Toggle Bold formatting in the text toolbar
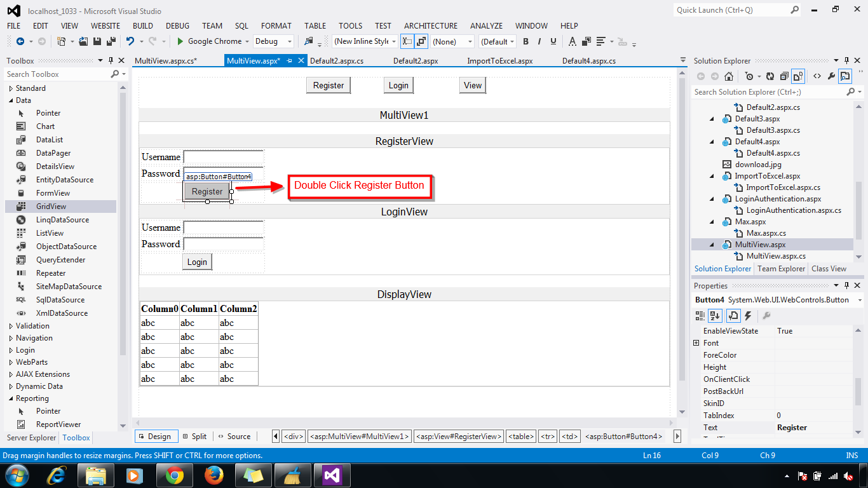The height and width of the screenshot is (488, 868). 526,41
